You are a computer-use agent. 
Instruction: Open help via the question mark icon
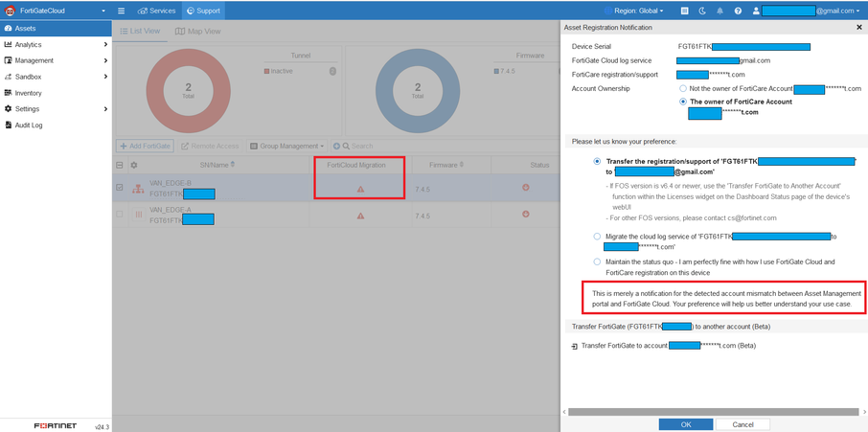738,11
